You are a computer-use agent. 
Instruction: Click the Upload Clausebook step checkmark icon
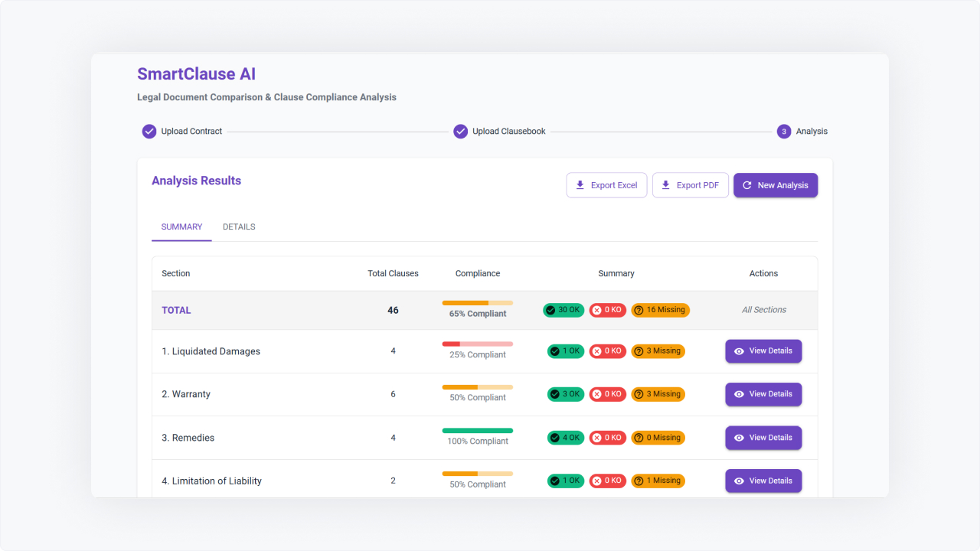460,132
